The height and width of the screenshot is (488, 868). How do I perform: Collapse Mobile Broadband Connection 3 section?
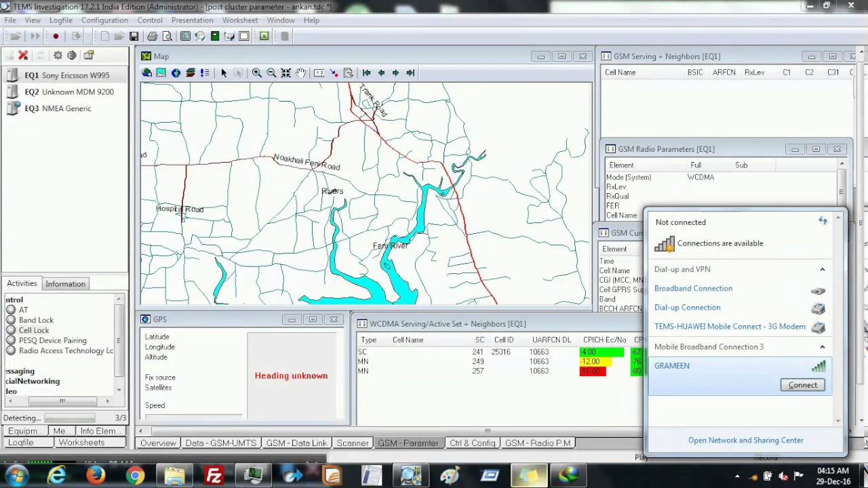[822, 346]
